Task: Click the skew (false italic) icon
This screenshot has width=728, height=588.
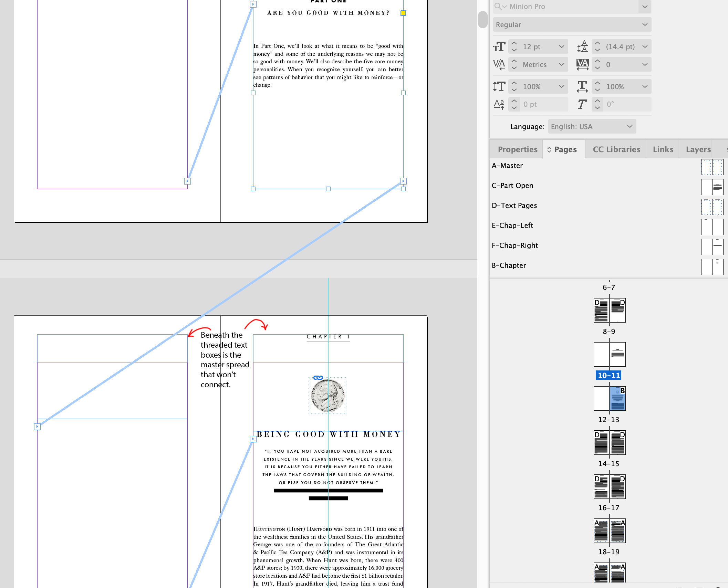Action: pos(582,104)
